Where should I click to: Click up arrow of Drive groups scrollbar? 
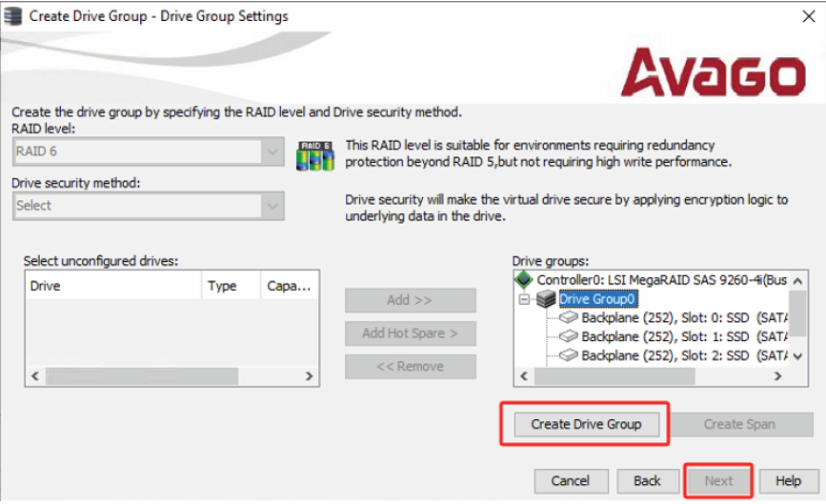click(798, 281)
